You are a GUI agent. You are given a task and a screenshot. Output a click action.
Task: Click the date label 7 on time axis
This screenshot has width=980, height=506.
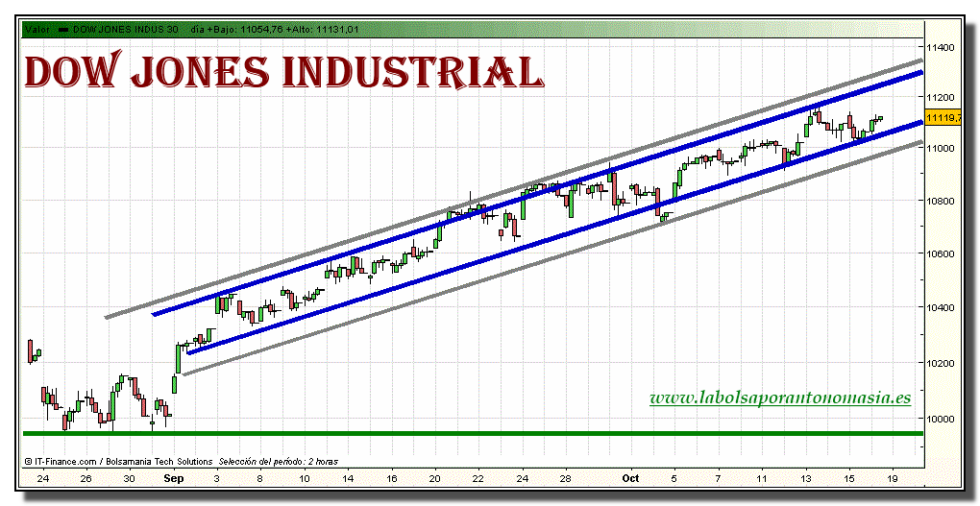coord(718,479)
